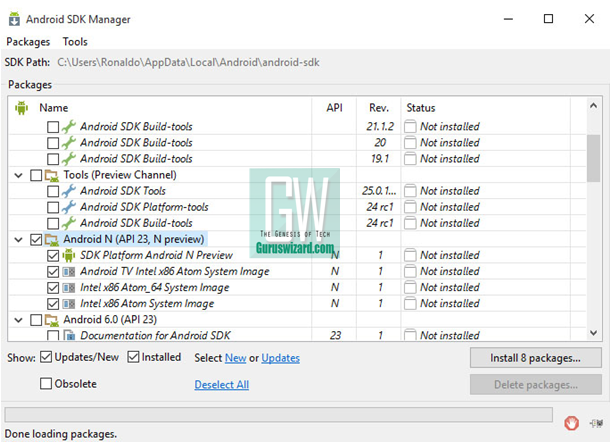Click wrench icon for Build-tools 24 rc1

click(x=69, y=223)
